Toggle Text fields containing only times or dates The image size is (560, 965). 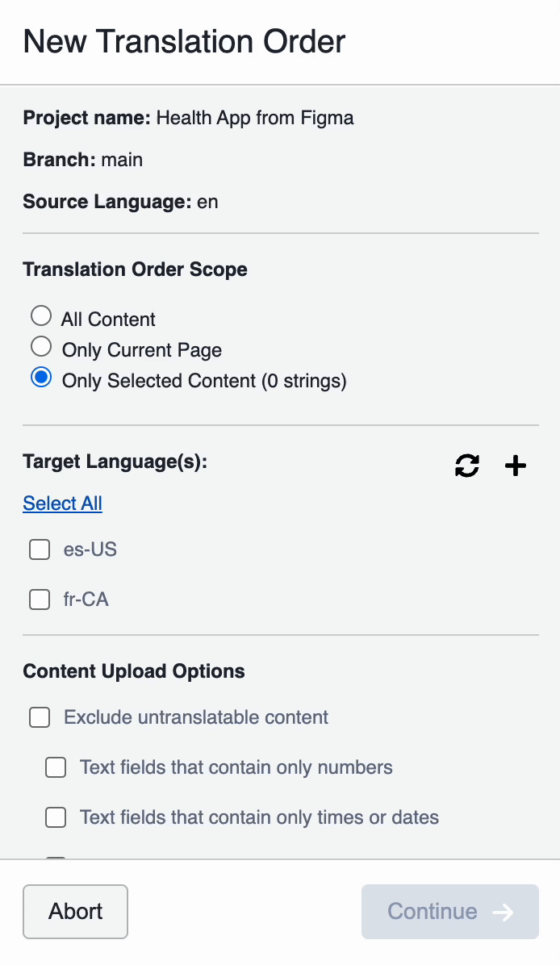coord(56,817)
